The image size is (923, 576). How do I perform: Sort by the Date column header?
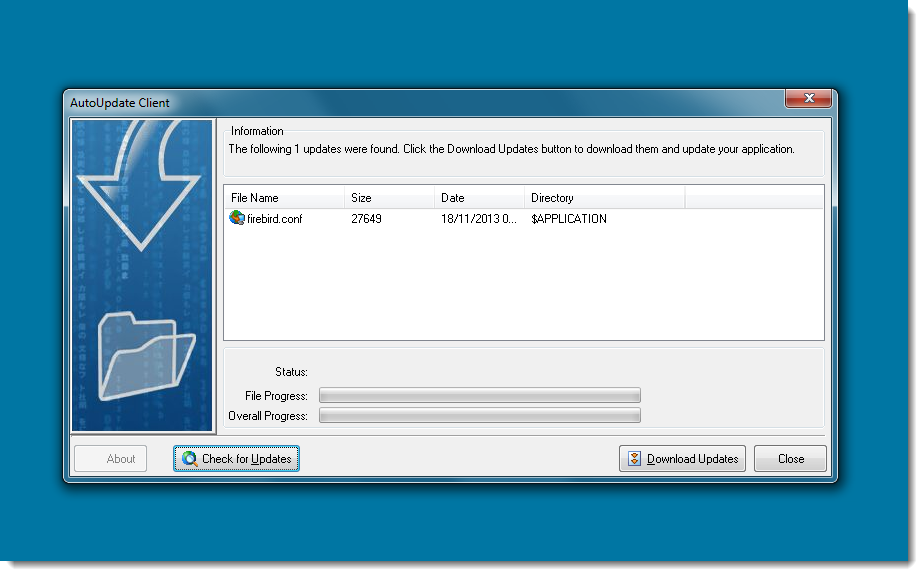click(x=479, y=198)
